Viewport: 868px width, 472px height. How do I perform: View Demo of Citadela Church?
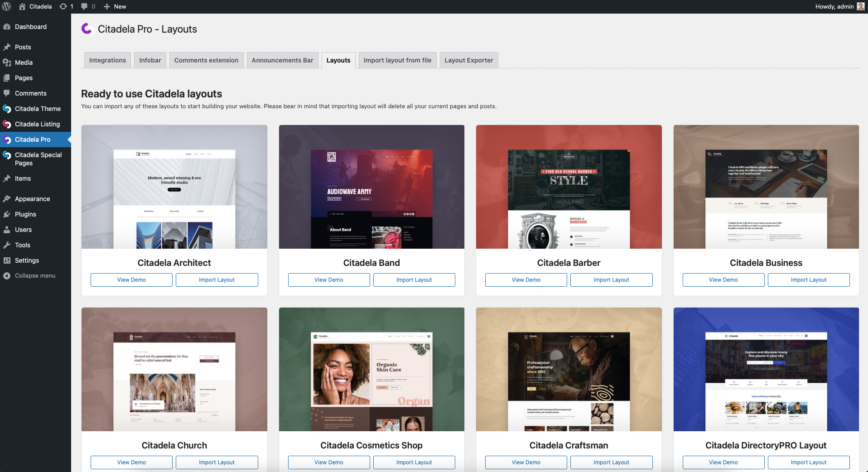click(x=131, y=462)
